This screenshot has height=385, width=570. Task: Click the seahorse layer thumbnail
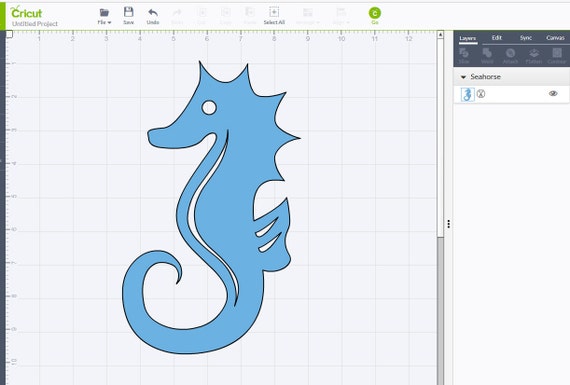(x=467, y=95)
